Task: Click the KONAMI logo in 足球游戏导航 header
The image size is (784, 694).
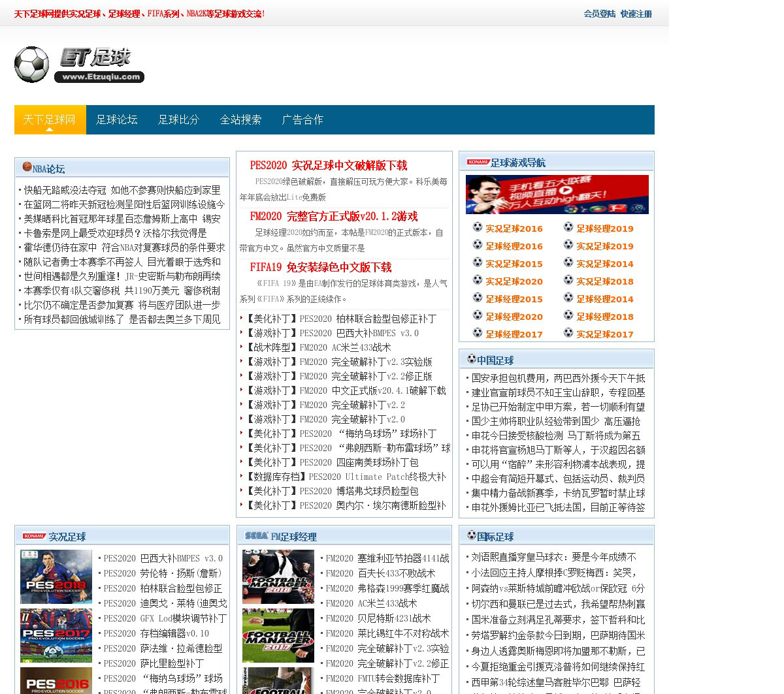Action: click(478, 162)
